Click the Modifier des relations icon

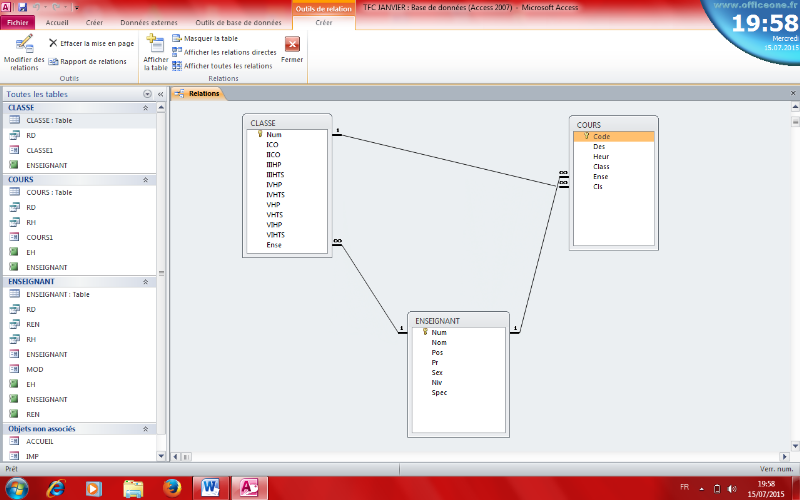click(24, 44)
